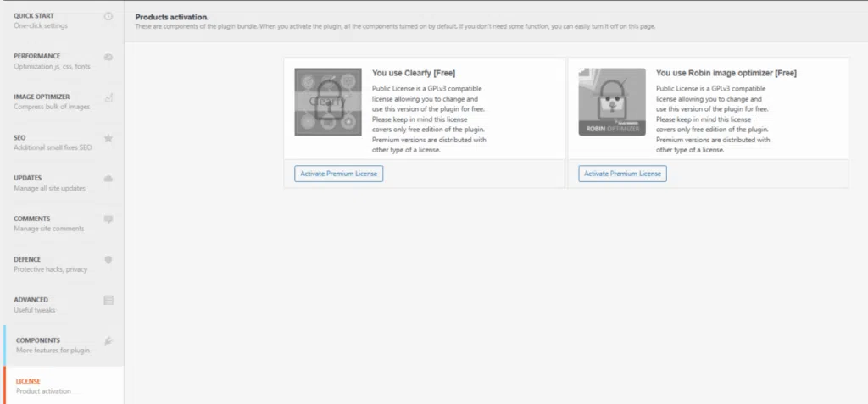The width and height of the screenshot is (868, 404).
Task: Click the chart icon beside Image Optimizer
Action: (108, 98)
